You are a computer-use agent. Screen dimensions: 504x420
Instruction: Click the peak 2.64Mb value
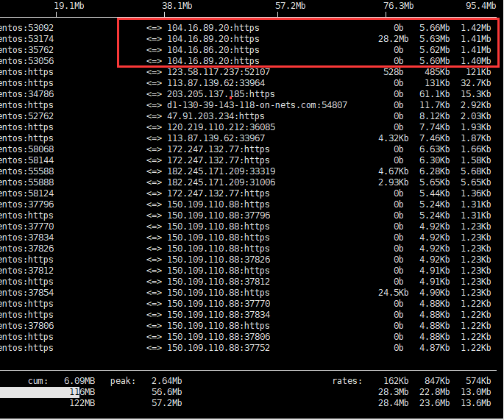point(167,381)
